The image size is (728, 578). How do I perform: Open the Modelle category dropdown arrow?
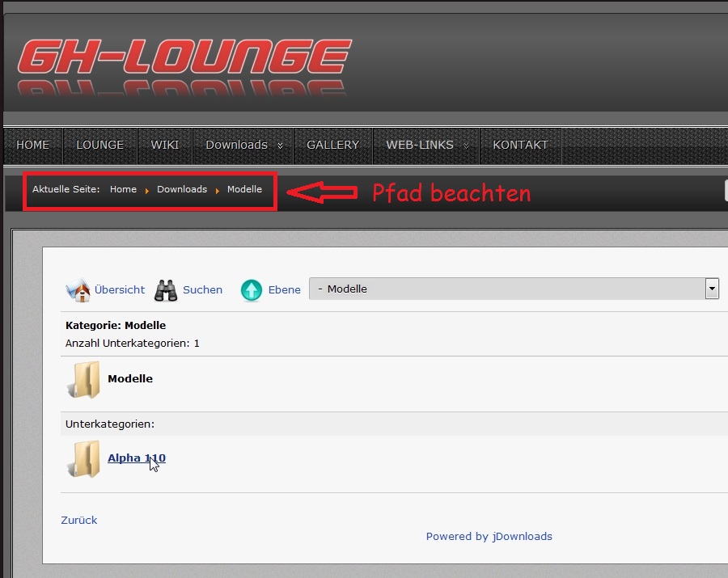coord(712,289)
